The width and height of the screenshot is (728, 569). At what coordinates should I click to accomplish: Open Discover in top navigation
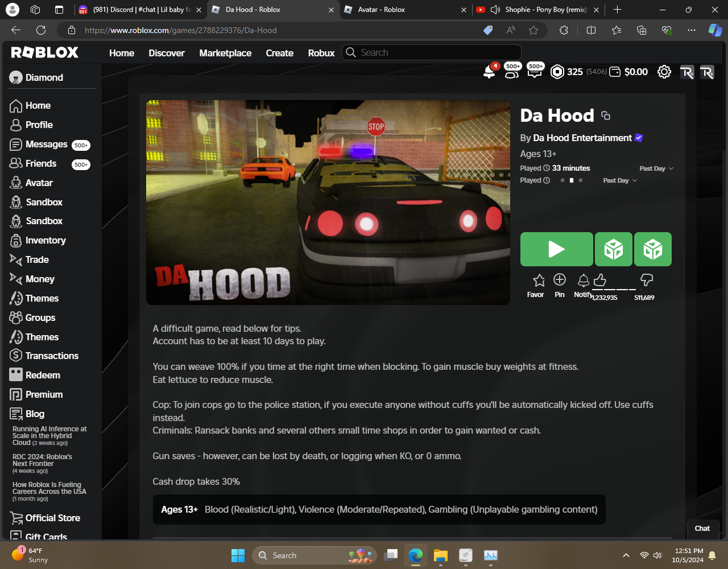click(x=167, y=53)
